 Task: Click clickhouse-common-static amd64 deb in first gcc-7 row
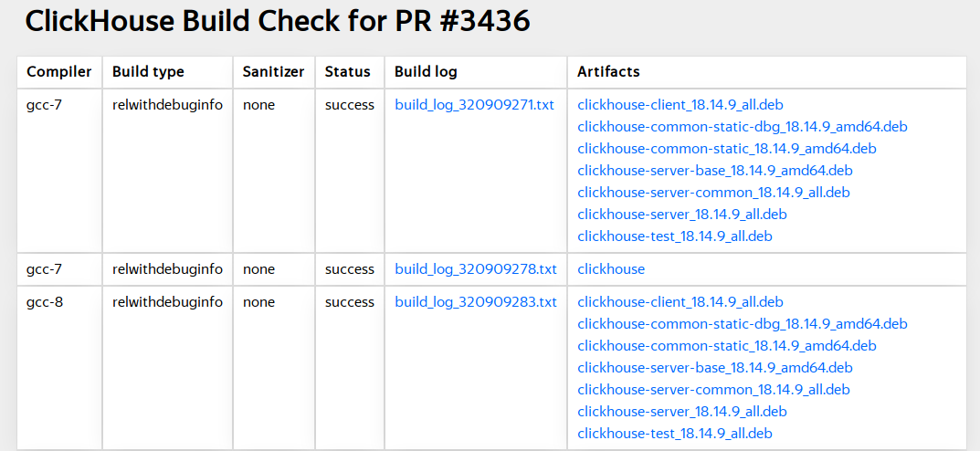[726, 149]
